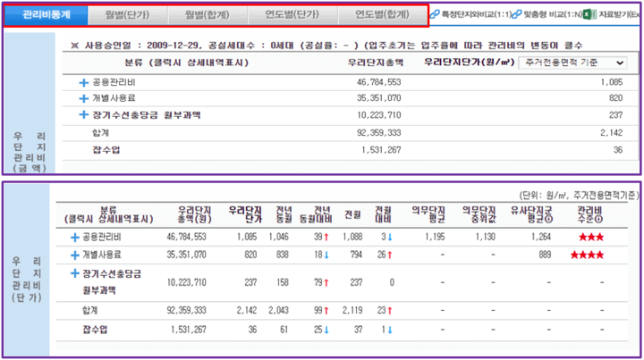Image resolution: width=644 pixels, height=360 pixels.
Task: Click the 전월 column header
Action: tap(352, 215)
